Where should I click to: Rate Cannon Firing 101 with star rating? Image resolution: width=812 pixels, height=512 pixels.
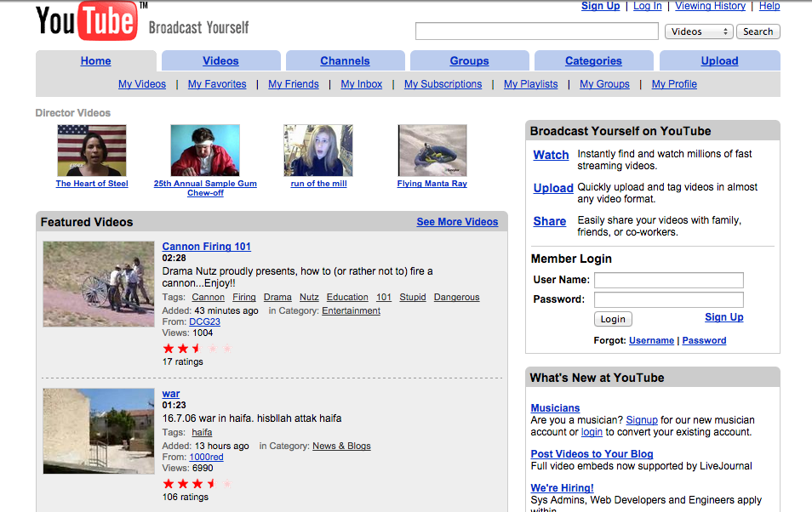coord(197,349)
